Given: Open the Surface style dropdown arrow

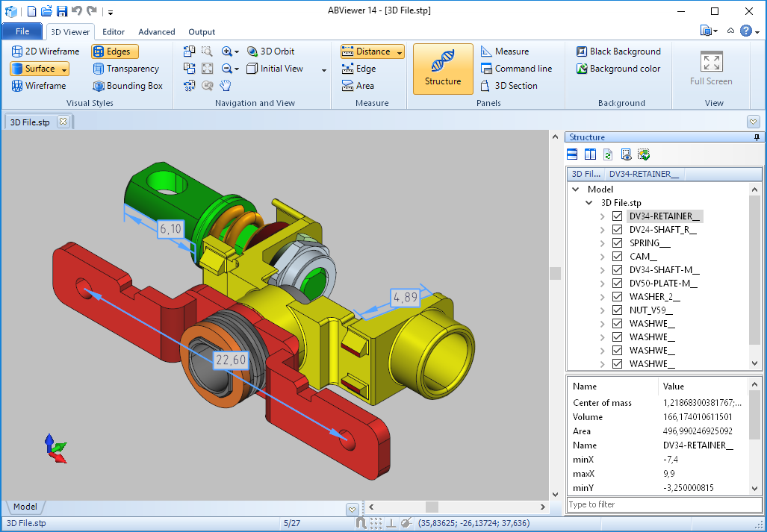Looking at the screenshot, I should coord(64,69).
